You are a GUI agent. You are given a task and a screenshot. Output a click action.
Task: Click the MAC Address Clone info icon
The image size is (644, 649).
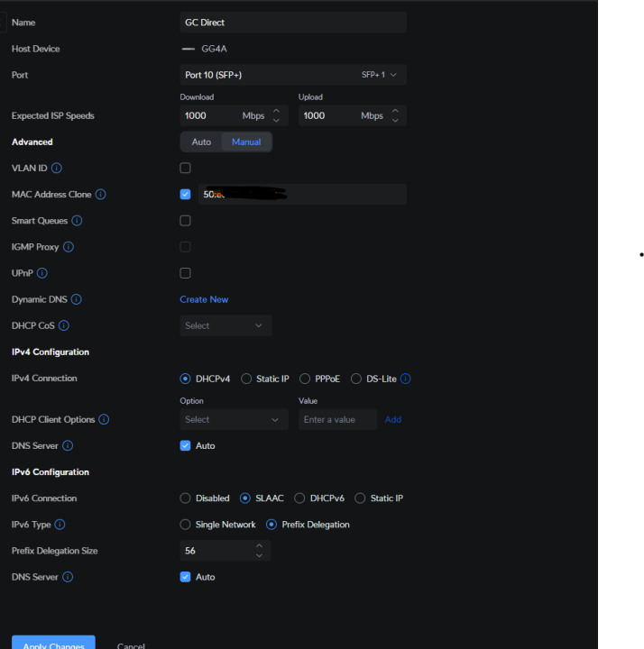pyautogui.click(x=101, y=194)
